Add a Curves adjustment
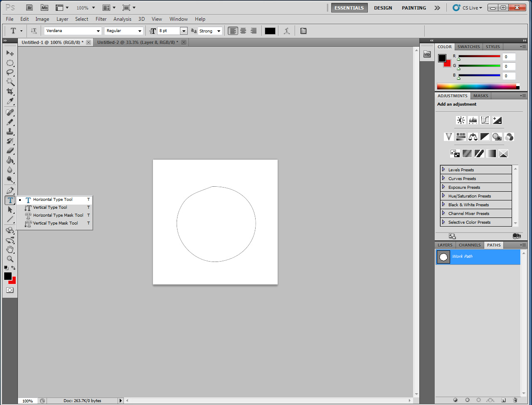Screen dimensions: 532x405 [x=485, y=120]
